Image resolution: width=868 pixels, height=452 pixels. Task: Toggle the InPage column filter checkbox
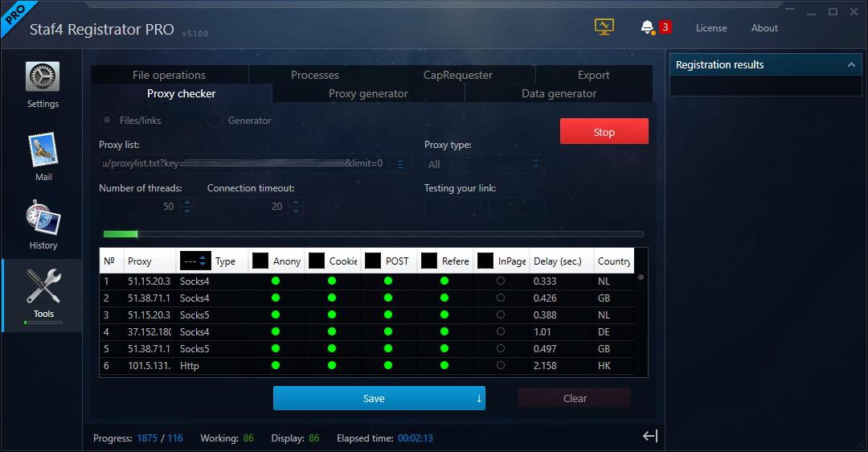(x=485, y=261)
